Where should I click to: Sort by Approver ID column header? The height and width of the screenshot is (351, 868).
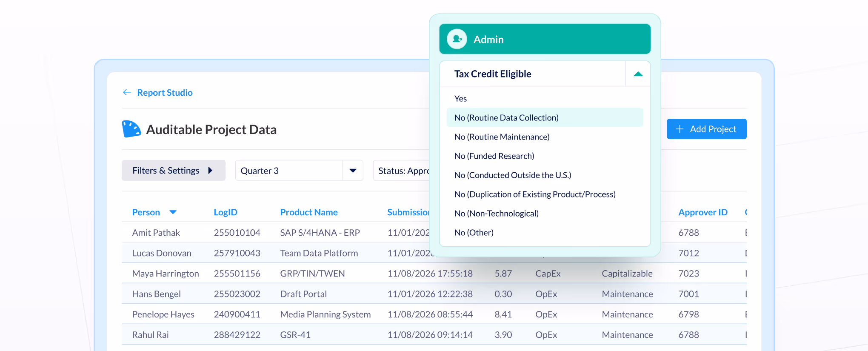703,212
